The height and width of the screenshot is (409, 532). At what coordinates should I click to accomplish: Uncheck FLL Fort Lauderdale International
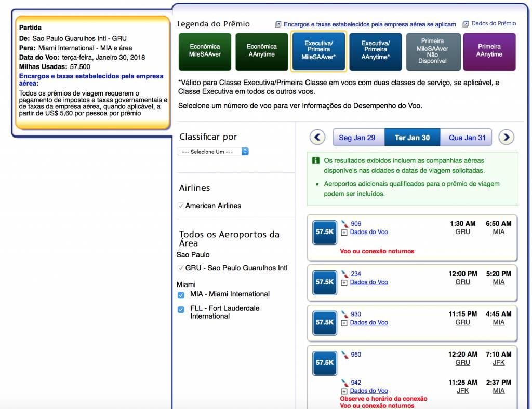tap(181, 309)
